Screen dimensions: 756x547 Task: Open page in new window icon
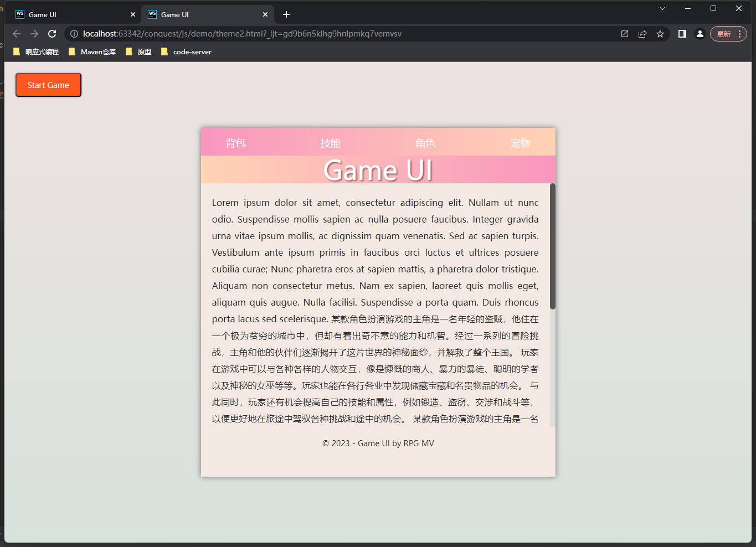coord(625,34)
